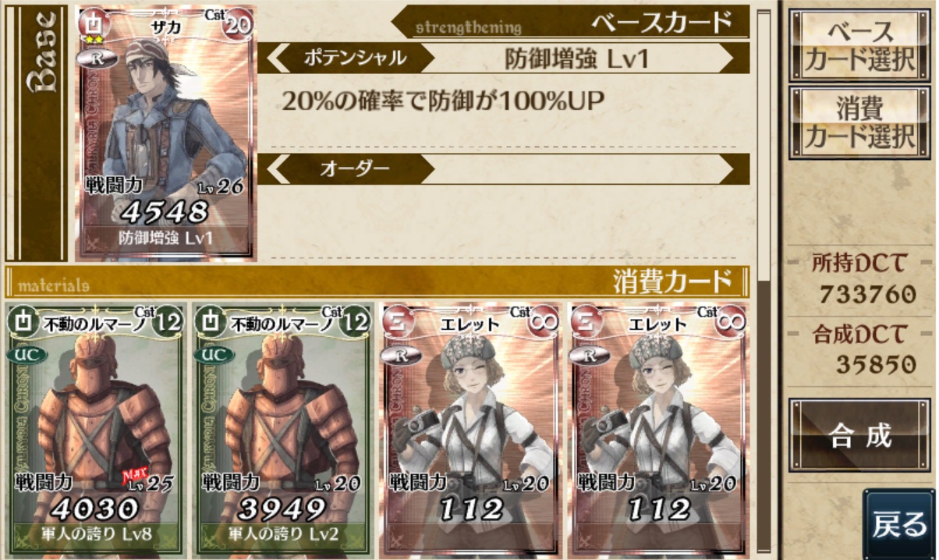Tap class emblem on first エレット card
The image size is (939, 560).
(396, 321)
